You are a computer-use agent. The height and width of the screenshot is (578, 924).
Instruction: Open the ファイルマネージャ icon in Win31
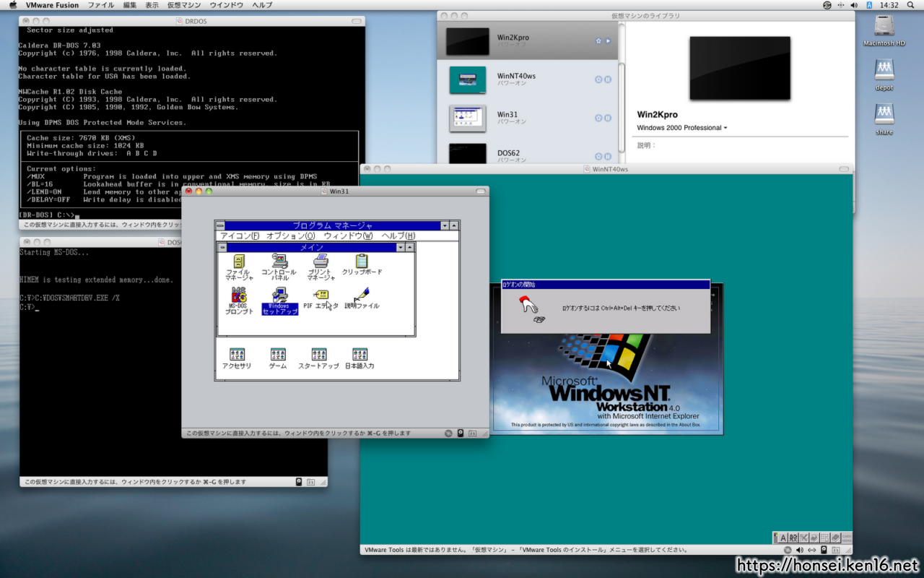(x=238, y=262)
